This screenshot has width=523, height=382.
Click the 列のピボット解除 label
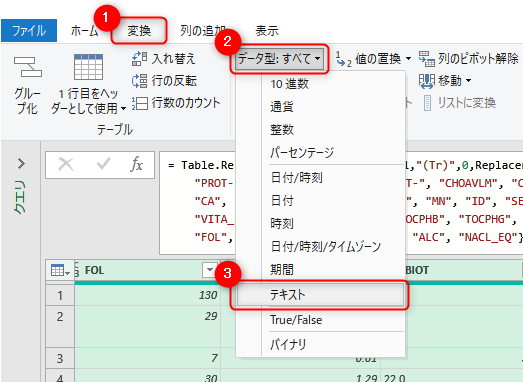479,59
